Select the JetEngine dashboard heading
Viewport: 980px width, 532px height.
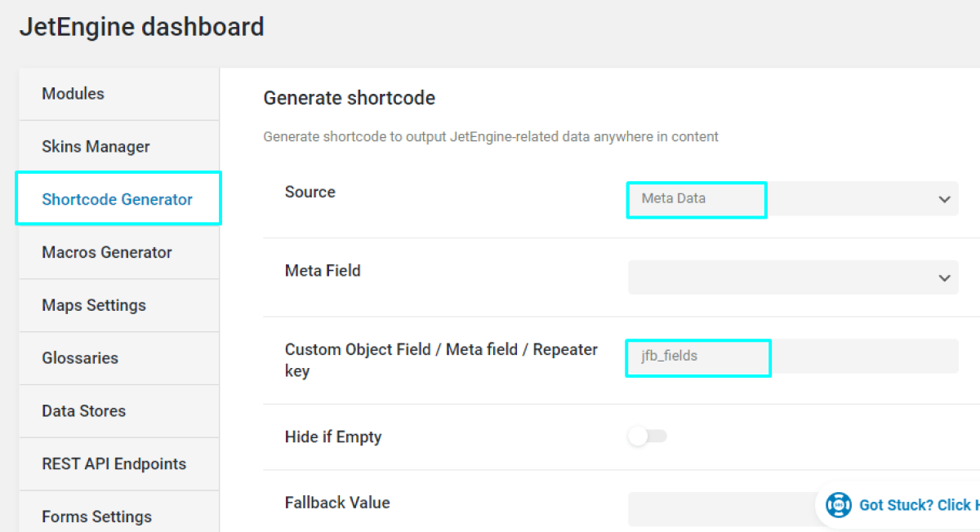pyautogui.click(x=141, y=26)
